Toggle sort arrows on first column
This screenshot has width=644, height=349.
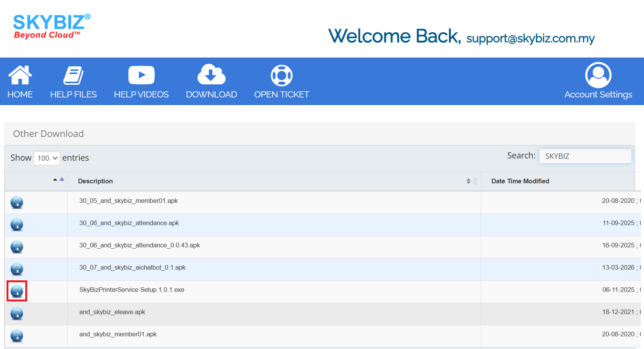coord(59,179)
